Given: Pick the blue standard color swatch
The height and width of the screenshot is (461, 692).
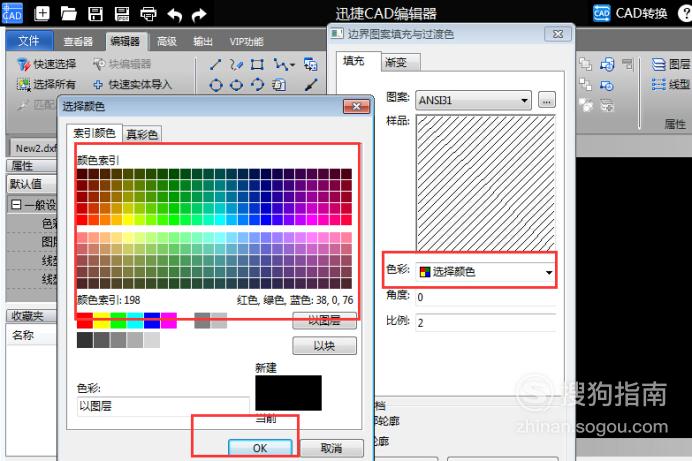Looking at the screenshot, I should [152, 321].
